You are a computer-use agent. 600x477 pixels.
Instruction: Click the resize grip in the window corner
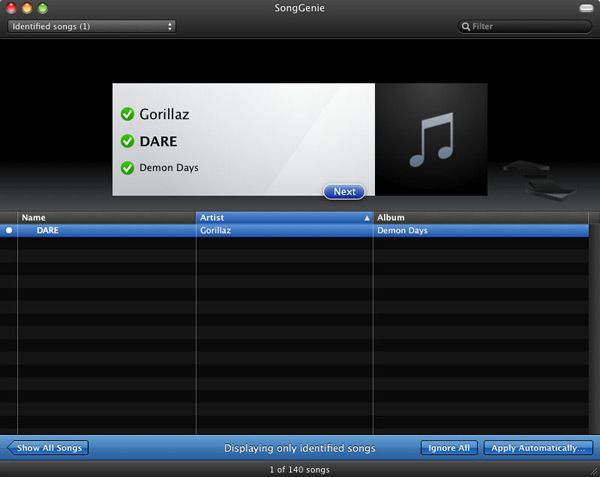(x=592, y=469)
